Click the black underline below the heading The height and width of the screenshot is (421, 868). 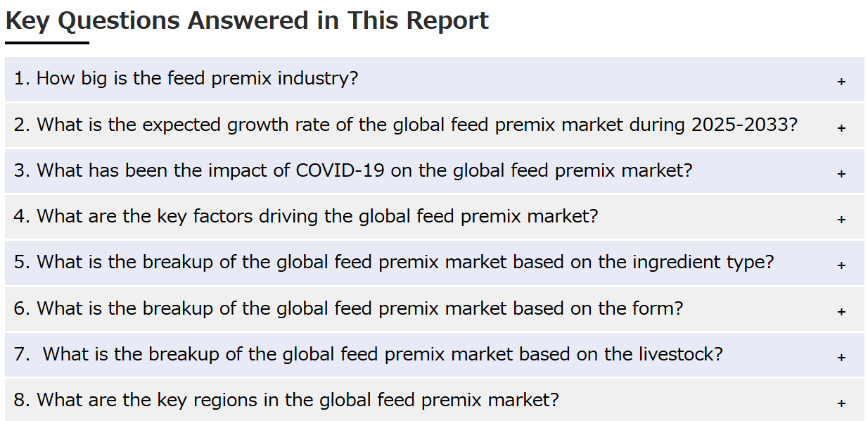click(47, 43)
